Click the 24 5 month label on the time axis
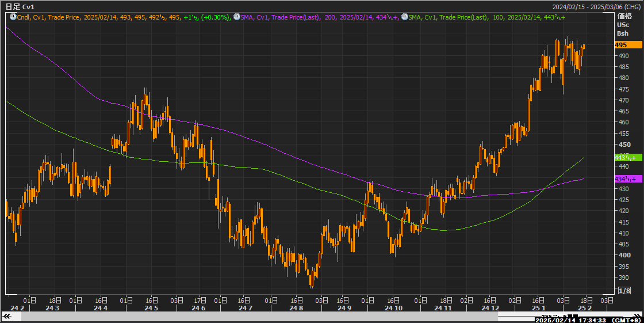Viewport: 644px width, 323px height. tap(151, 308)
